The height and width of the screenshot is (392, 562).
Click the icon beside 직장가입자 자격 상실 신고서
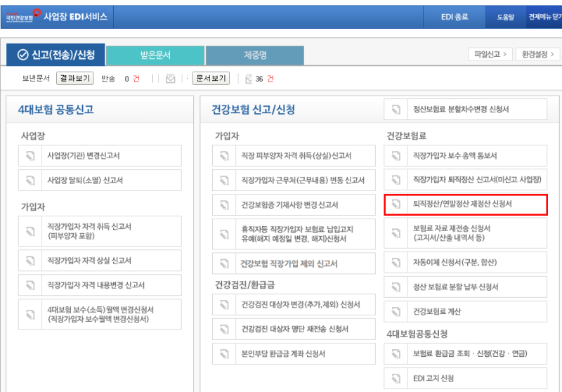(x=30, y=261)
